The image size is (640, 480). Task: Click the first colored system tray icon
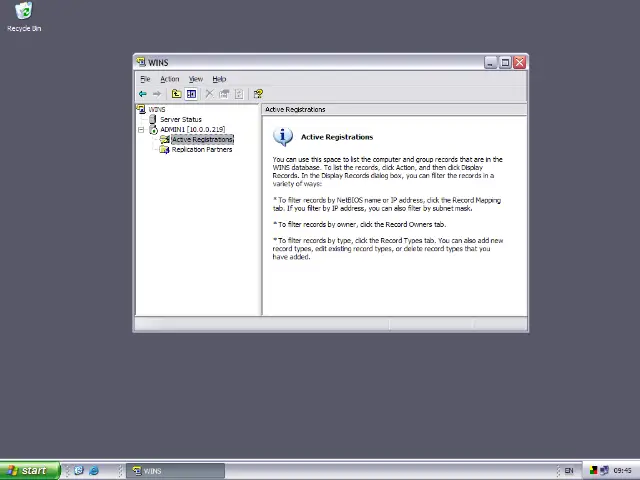[593, 471]
